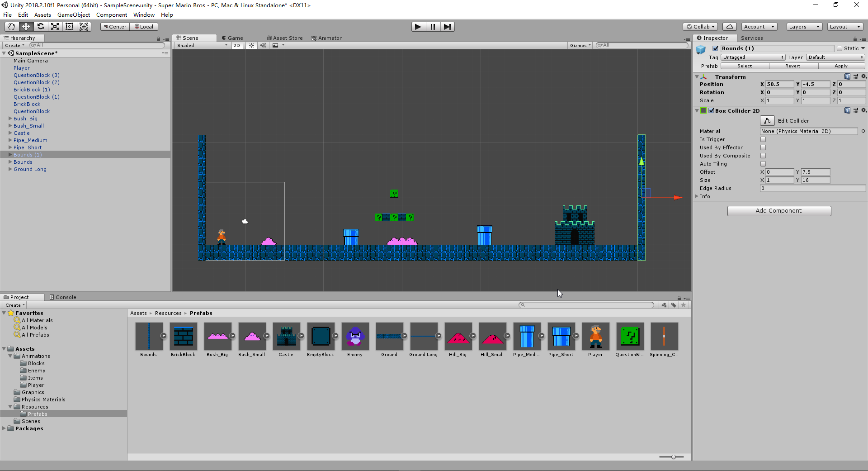868x471 pixels.
Task: Search by label in Project panel
Action: [x=674, y=305]
